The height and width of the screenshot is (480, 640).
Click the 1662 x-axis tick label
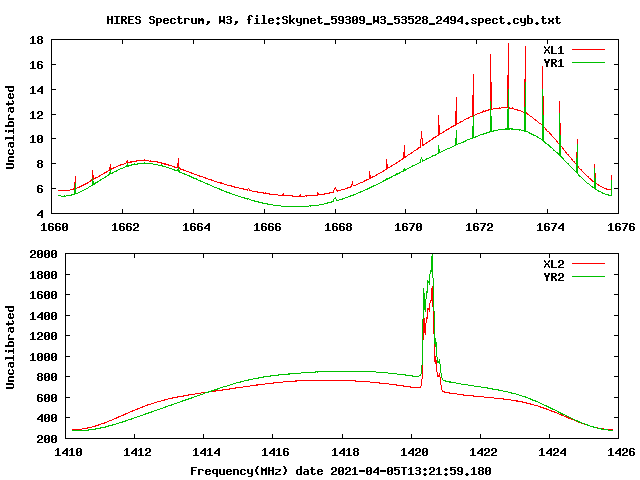[125, 227]
